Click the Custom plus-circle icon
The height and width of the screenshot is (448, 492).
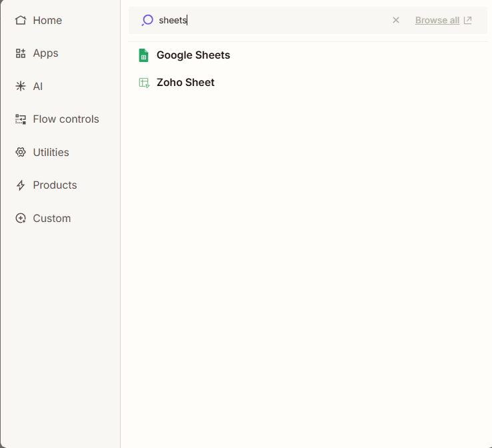tap(21, 218)
